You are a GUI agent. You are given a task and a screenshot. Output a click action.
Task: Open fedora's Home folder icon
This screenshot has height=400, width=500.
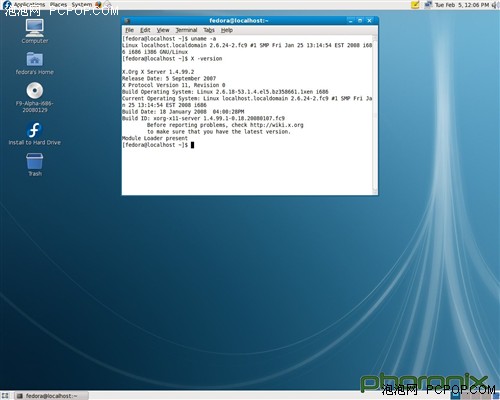[x=35, y=59]
